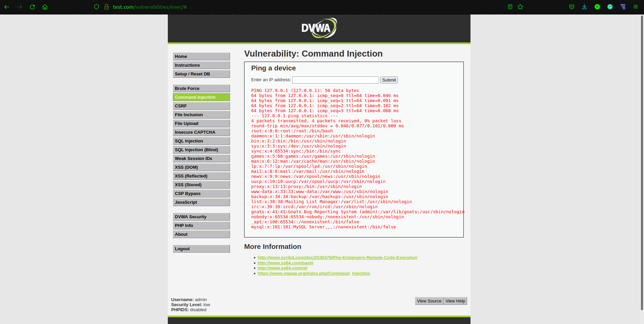Open the CSP Bypass page
Viewport: 644px width, 324px height.
point(201,193)
